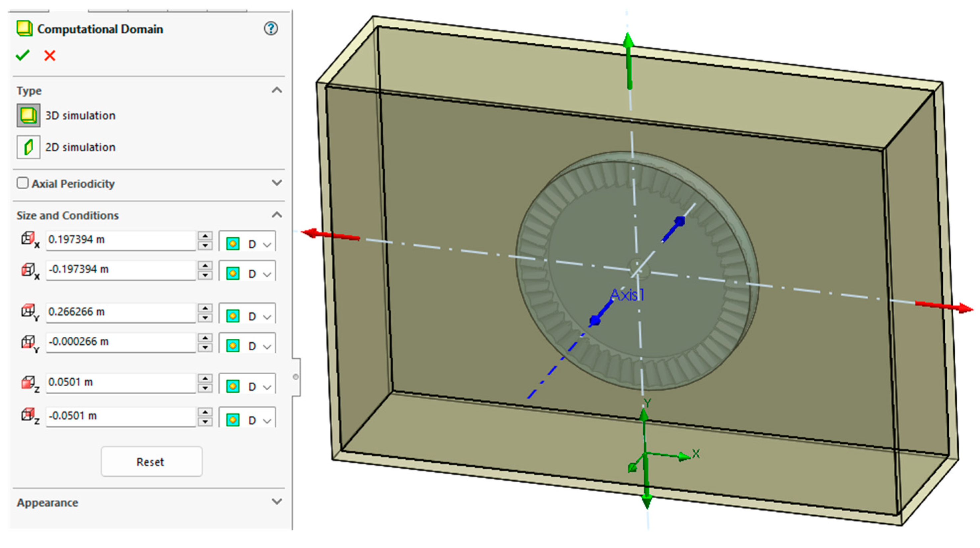Viewport: 980px width, 548px height.
Task: Select the 2D simulation type icon
Action: tap(29, 147)
